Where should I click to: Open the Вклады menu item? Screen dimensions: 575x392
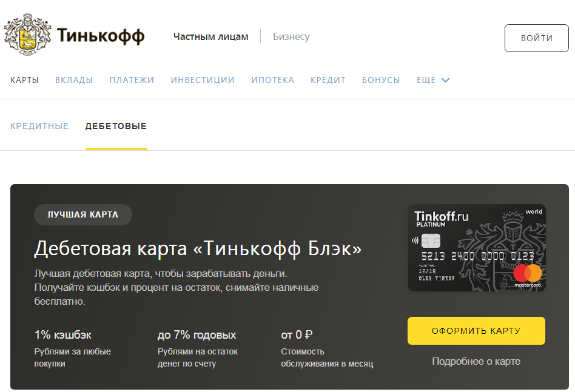point(74,80)
